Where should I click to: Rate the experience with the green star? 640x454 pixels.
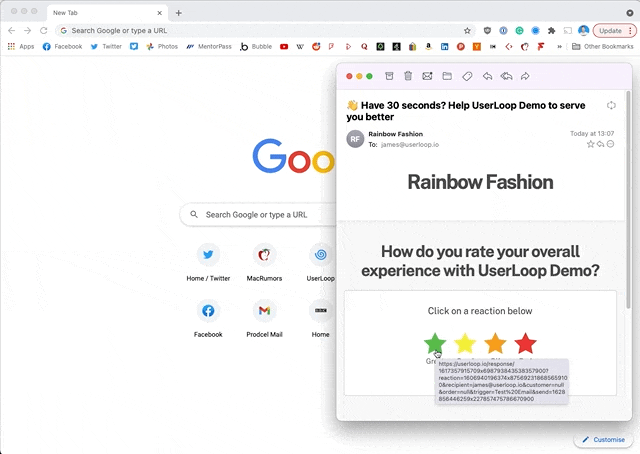point(435,343)
